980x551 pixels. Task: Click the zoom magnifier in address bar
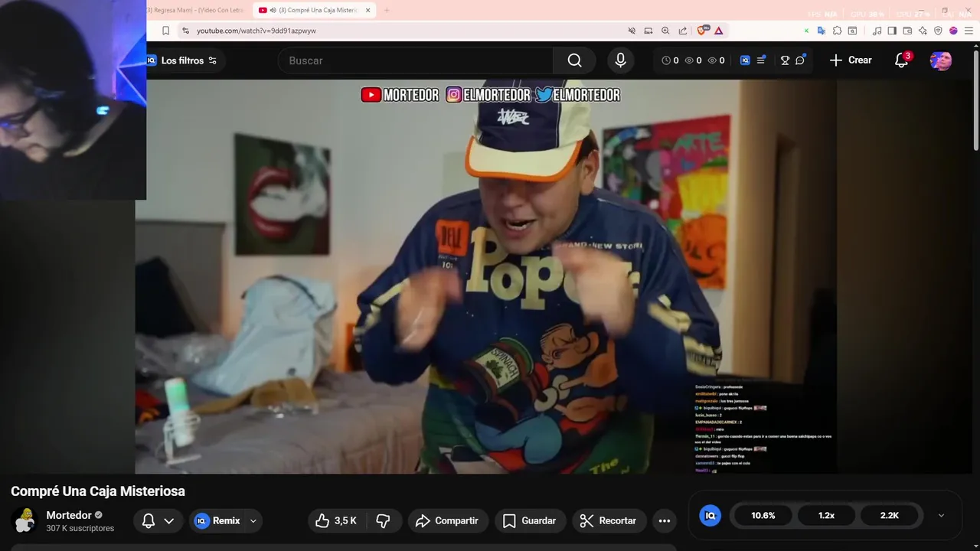tap(665, 31)
